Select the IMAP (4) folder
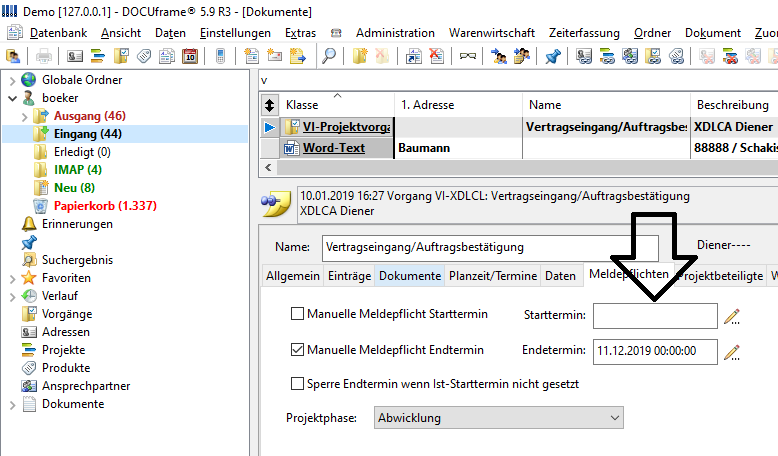The image size is (778, 456). (x=78, y=170)
